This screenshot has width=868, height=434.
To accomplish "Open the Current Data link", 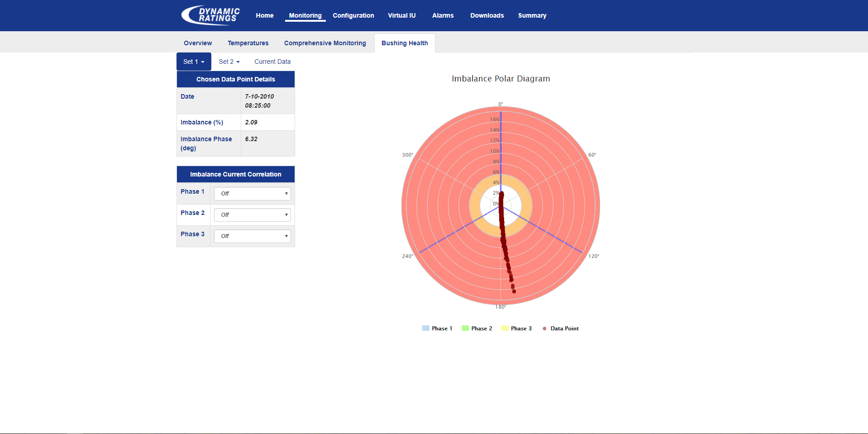I will pyautogui.click(x=272, y=62).
